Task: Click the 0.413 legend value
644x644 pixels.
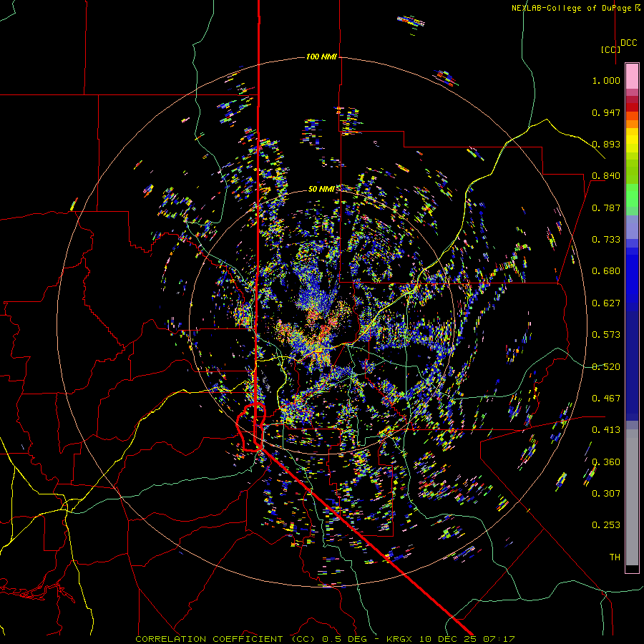Action: [x=606, y=430]
